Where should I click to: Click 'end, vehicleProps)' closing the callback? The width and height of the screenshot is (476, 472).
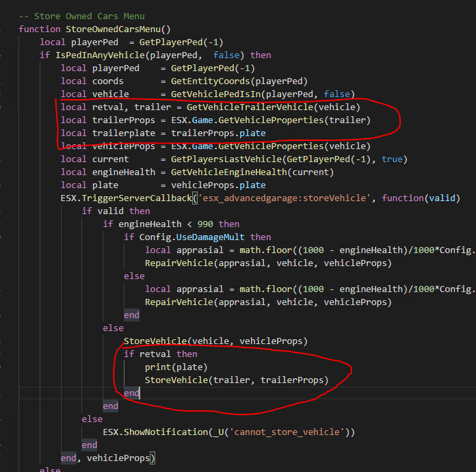tap(108, 458)
